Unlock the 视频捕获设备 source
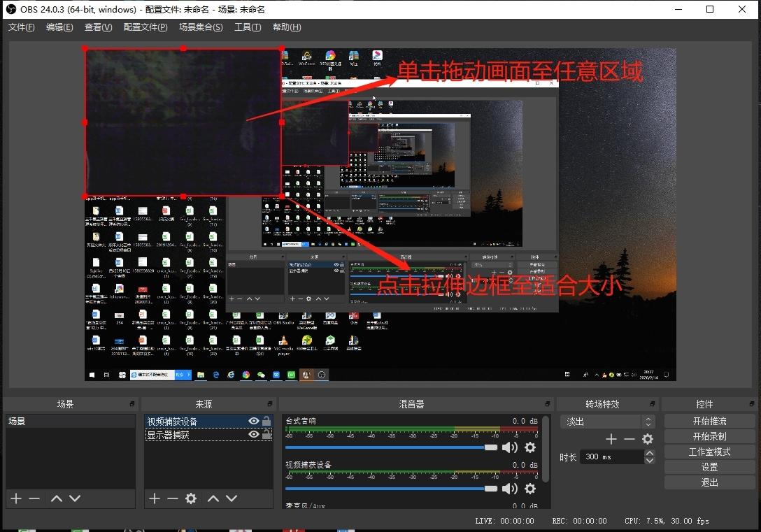The width and height of the screenshot is (761, 532). point(266,422)
